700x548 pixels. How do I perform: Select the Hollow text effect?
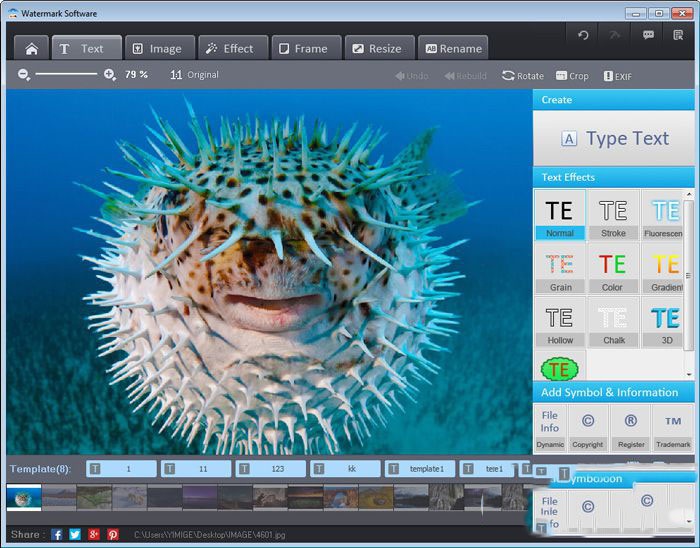[x=560, y=322]
